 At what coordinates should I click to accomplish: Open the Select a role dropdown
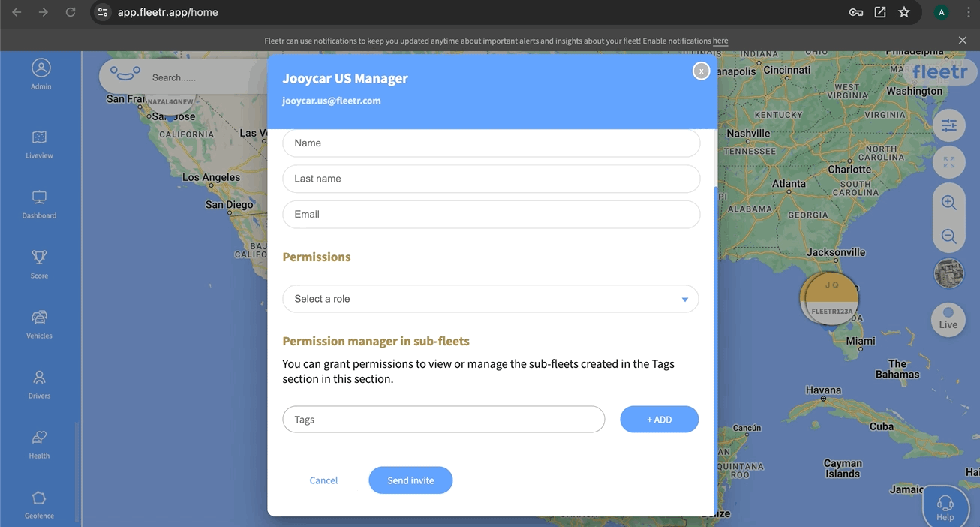point(491,299)
